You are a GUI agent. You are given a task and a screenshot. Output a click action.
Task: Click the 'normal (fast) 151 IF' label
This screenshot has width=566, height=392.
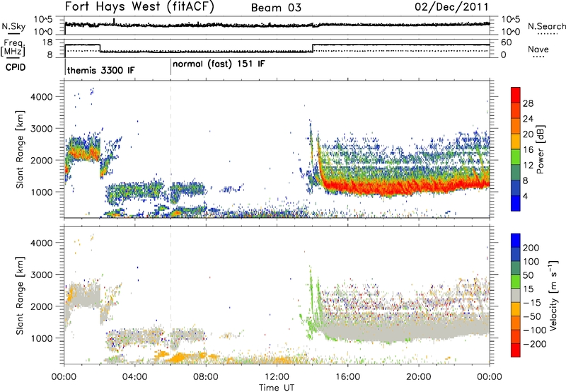point(219,64)
